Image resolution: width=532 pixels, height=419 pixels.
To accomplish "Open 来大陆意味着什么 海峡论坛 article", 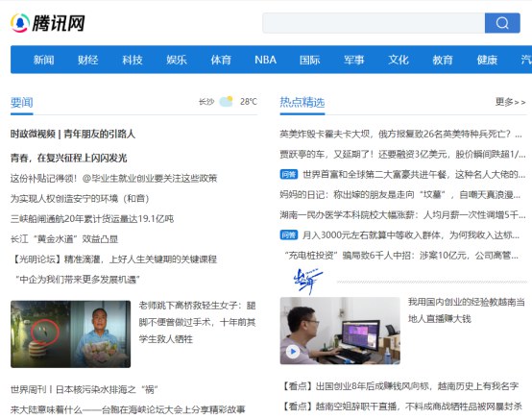I will (128, 409).
